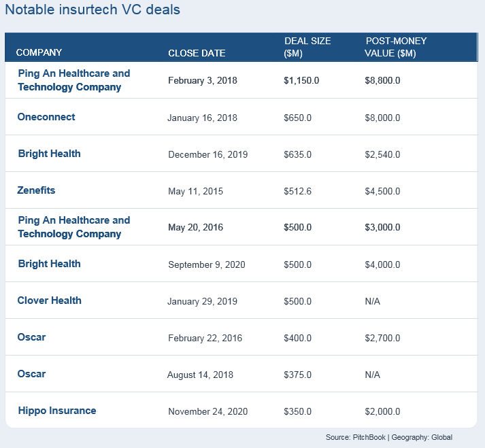The image size is (485, 448).
Task: Click the $650.0 deal size value
Action: [x=297, y=118]
